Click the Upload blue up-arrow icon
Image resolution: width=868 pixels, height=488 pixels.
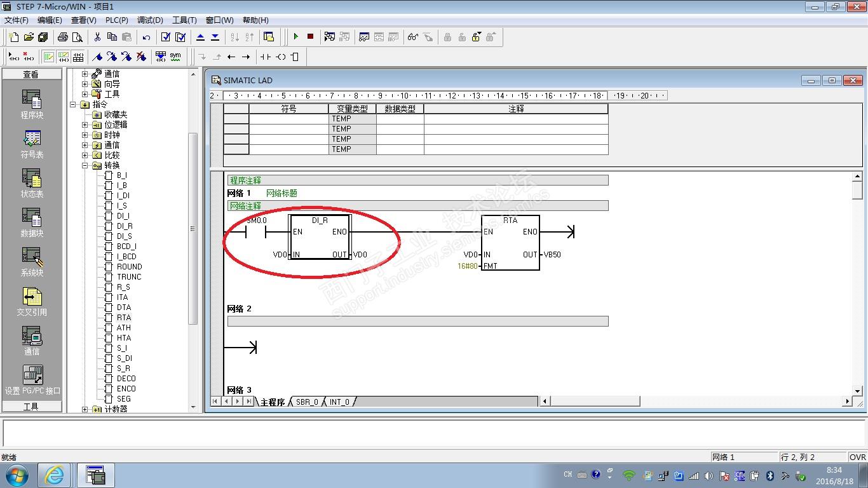click(200, 37)
